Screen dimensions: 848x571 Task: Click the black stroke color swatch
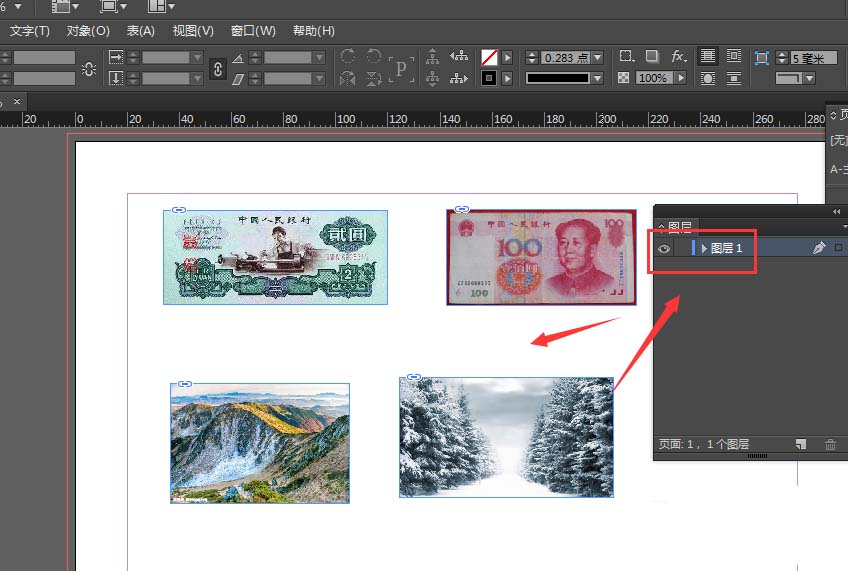click(x=489, y=78)
